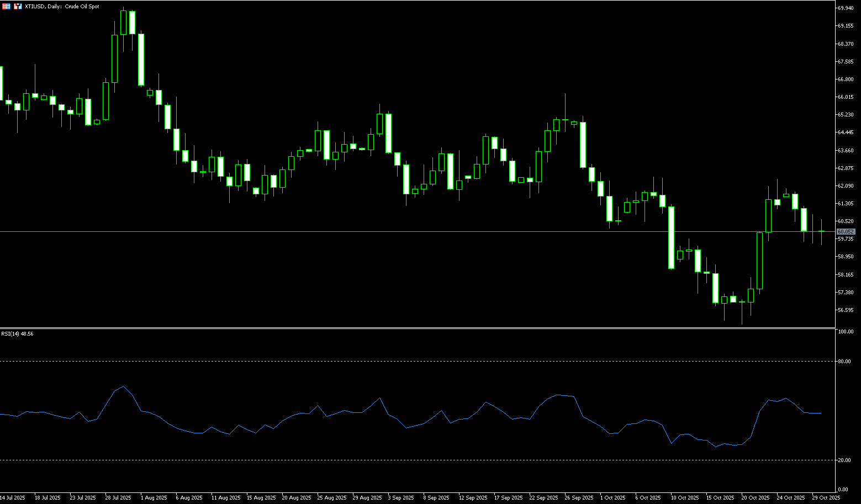Click the 1 Aug 2025 time axis label
The width and height of the screenshot is (861, 504).
pyautogui.click(x=154, y=498)
